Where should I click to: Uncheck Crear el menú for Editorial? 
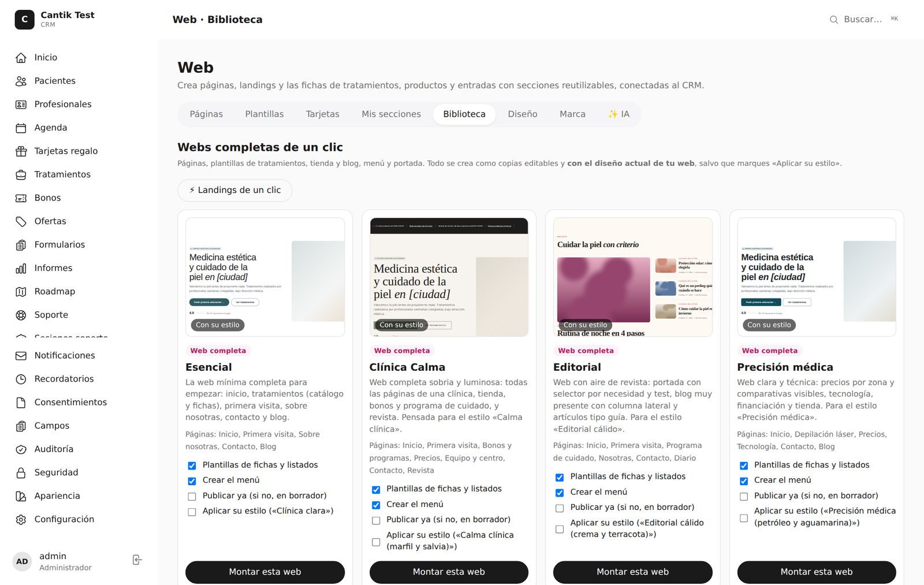pyautogui.click(x=560, y=493)
